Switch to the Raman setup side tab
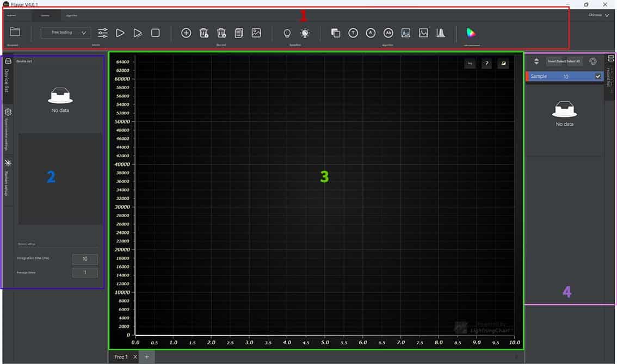The width and height of the screenshot is (617, 364). click(8, 175)
